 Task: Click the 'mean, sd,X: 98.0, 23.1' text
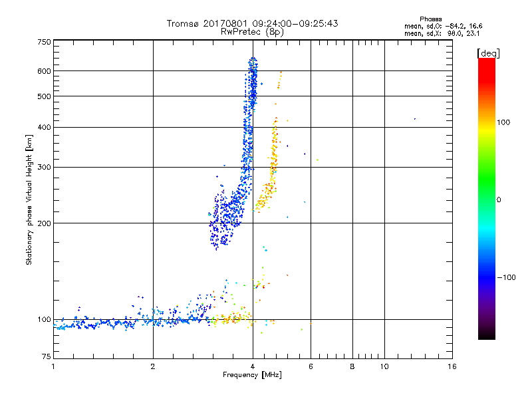click(442, 33)
